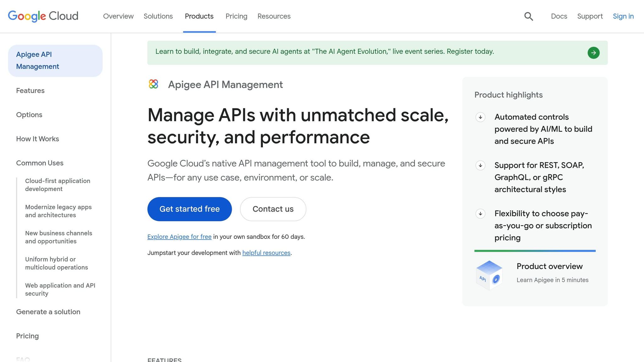Expand the REST, SOAP, GraphQL highlight
The width and height of the screenshot is (644, 362).
point(480,165)
